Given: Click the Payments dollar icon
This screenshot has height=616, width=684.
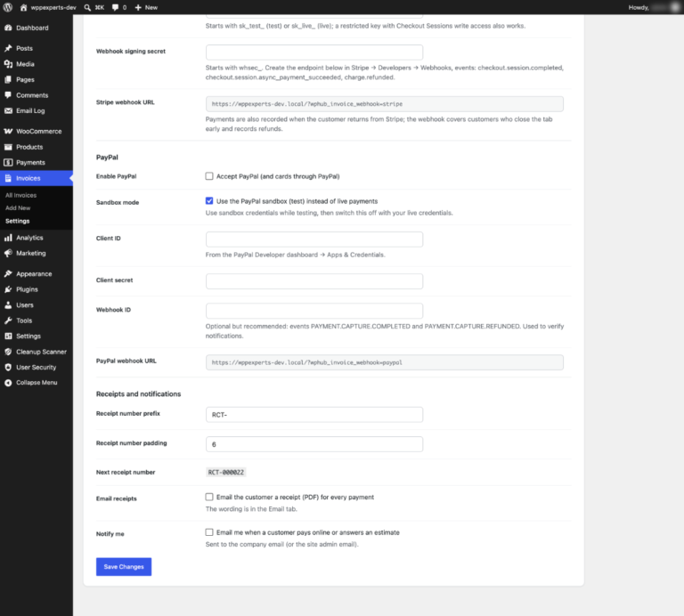Looking at the screenshot, I should [8, 163].
